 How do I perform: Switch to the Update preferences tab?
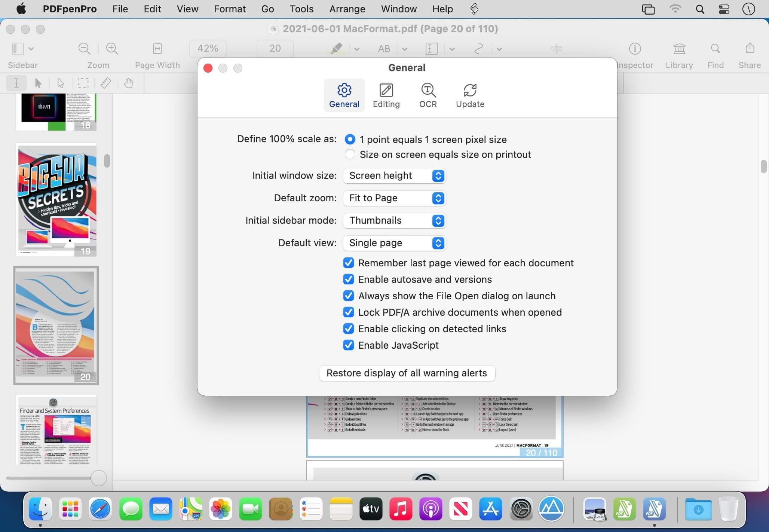(470, 96)
